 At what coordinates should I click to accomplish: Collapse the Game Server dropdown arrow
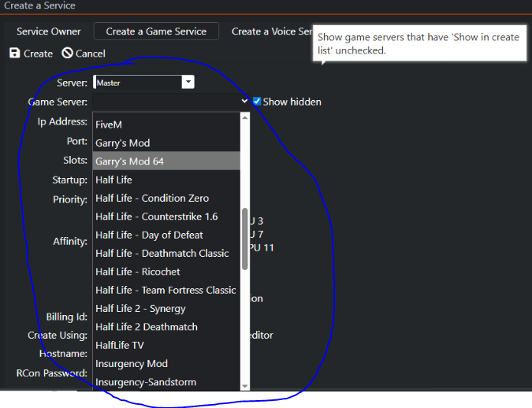pyautogui.click(x=244, y=102)
